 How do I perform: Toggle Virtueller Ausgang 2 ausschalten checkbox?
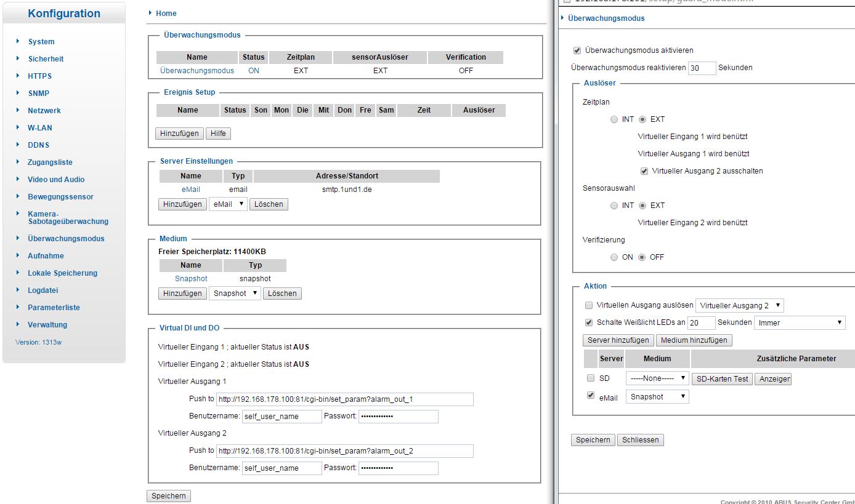tap(644, 171)
